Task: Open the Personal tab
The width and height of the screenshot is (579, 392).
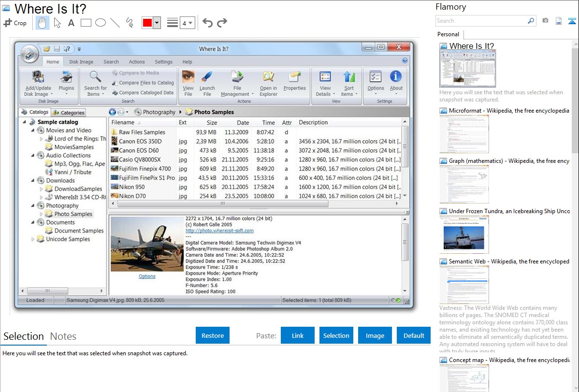Action: coord(448,34)
